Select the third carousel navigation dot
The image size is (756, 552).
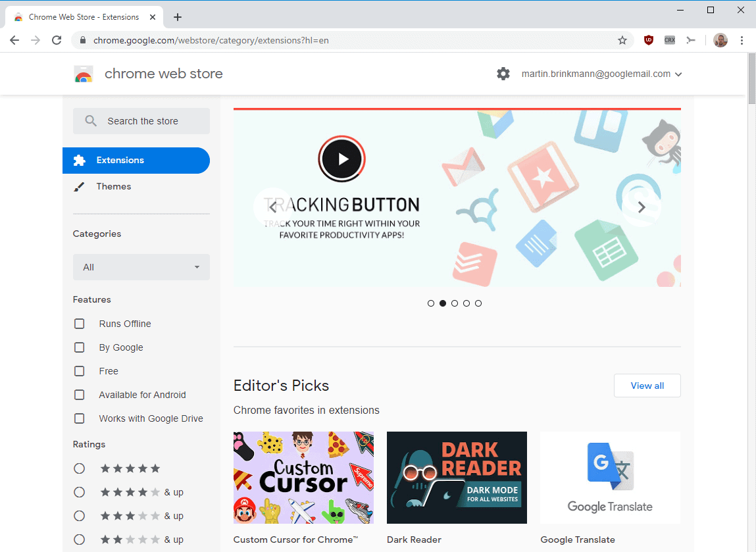pyautogui.click(x=455, y=303)
